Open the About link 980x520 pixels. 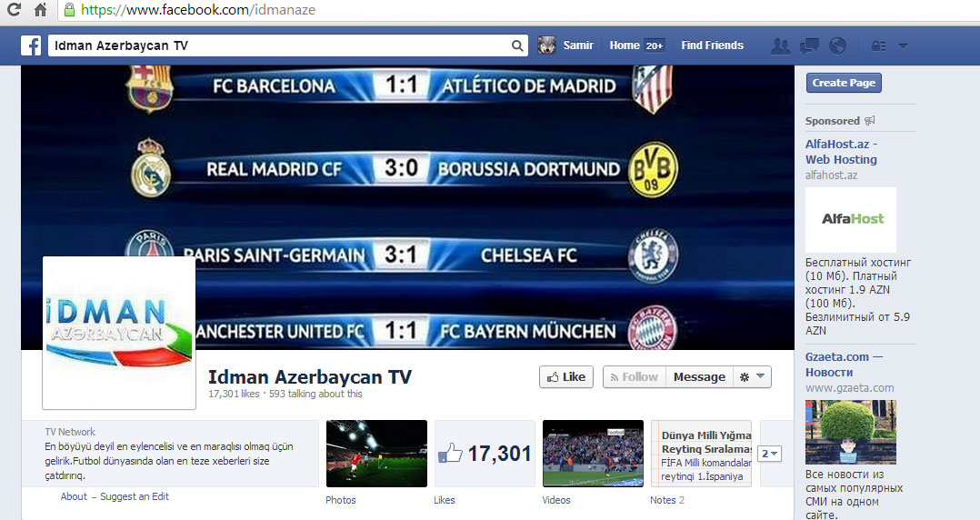click(74, 496)
